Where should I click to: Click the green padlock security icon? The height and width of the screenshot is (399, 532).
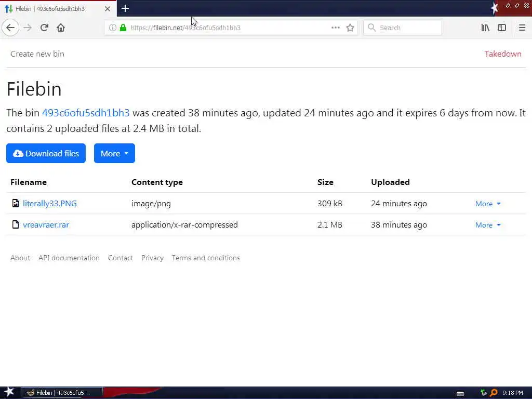[123, 28]
